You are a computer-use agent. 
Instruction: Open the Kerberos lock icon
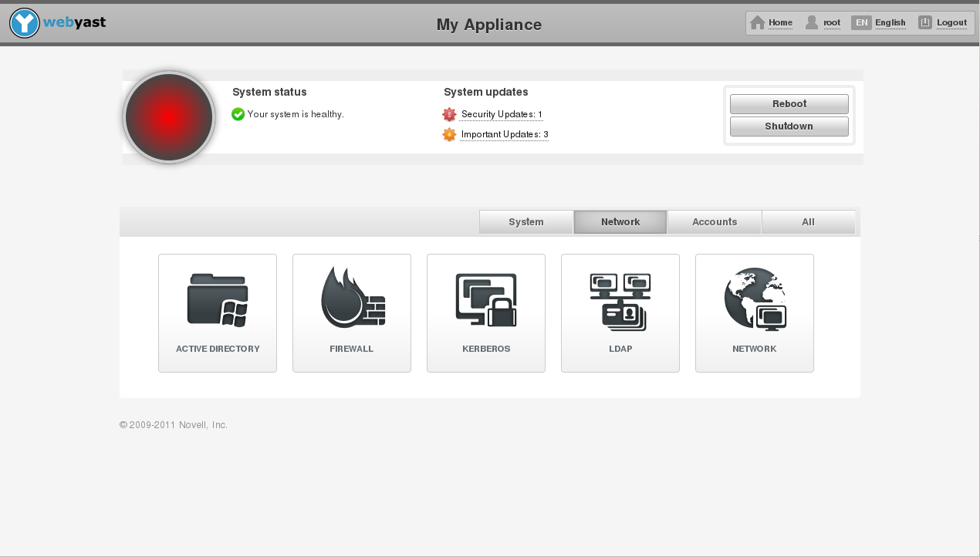tap(486, 300)
